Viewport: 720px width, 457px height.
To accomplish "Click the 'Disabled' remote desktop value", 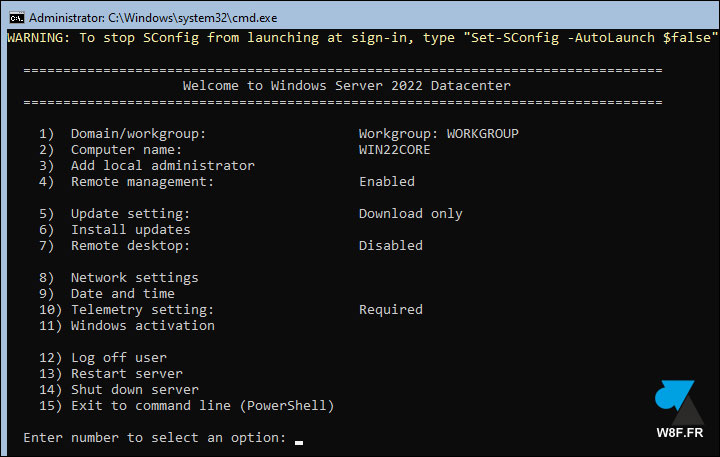I will click(x=391, y=246).
